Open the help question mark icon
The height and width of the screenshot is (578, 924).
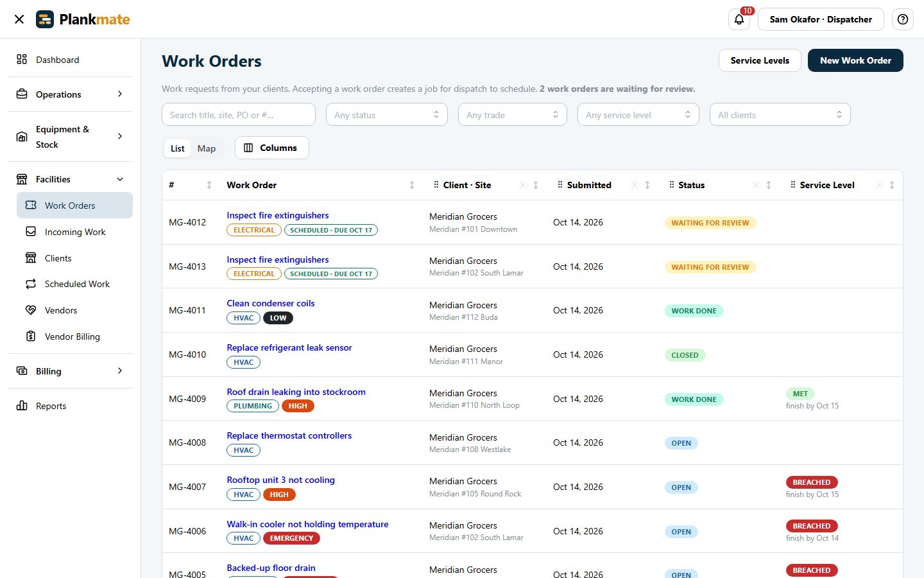tap(903, 19)
